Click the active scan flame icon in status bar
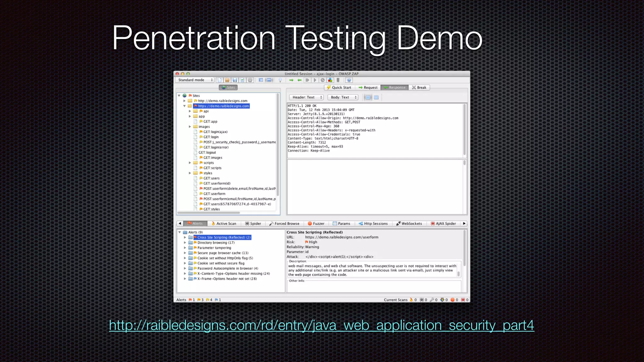Screen dimensions: 644x362 (x=411, y=300)
